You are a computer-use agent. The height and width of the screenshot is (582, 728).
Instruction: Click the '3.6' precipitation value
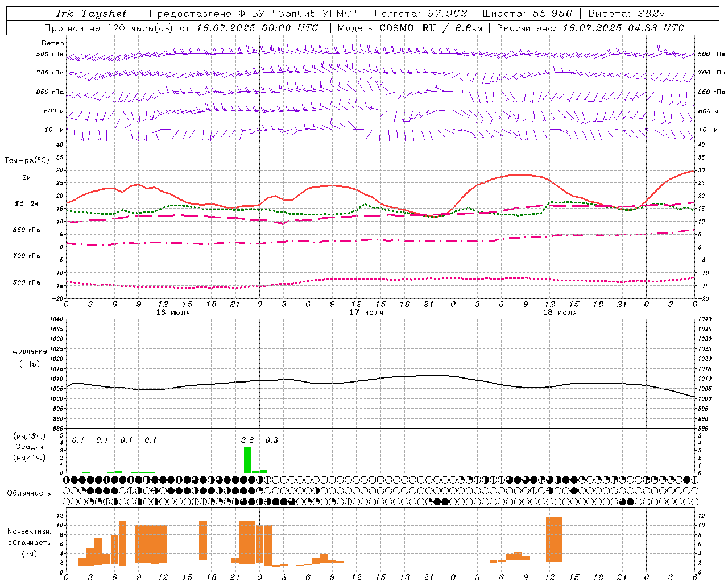247,440
